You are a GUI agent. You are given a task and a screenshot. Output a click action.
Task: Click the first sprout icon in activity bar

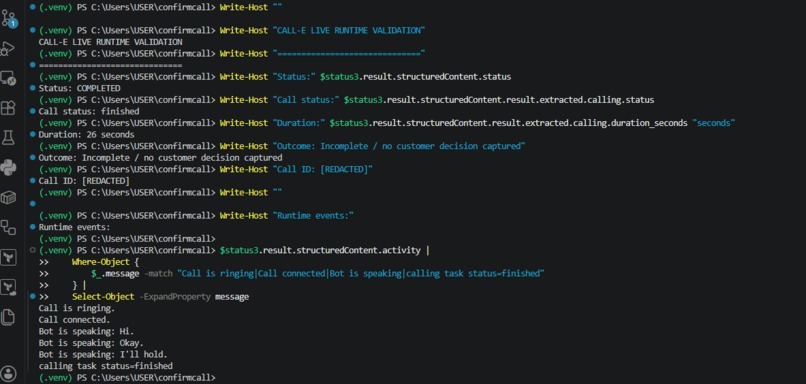point(8,257)
